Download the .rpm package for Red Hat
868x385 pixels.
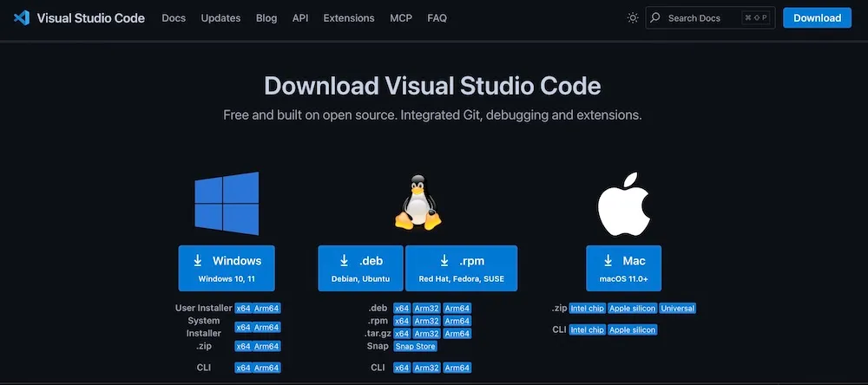click(461, 267)
